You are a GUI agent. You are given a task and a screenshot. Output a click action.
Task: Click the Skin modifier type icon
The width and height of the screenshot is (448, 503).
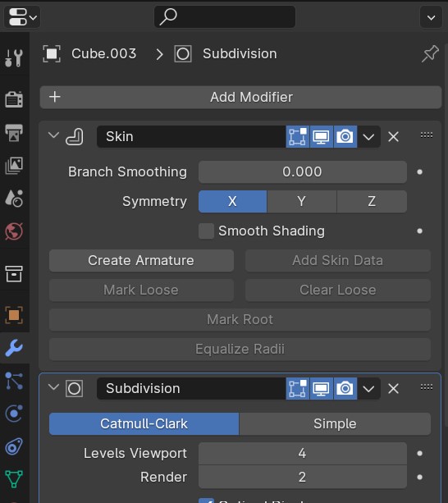(75, 137)
